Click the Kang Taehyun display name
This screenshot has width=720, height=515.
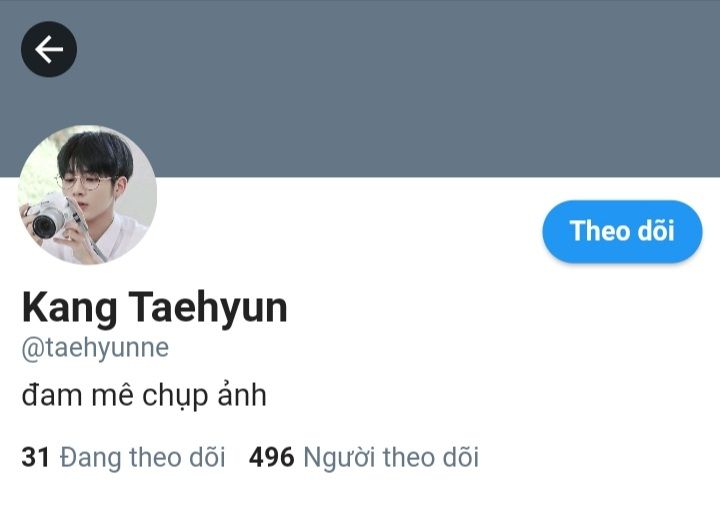[x=154, y=308]
